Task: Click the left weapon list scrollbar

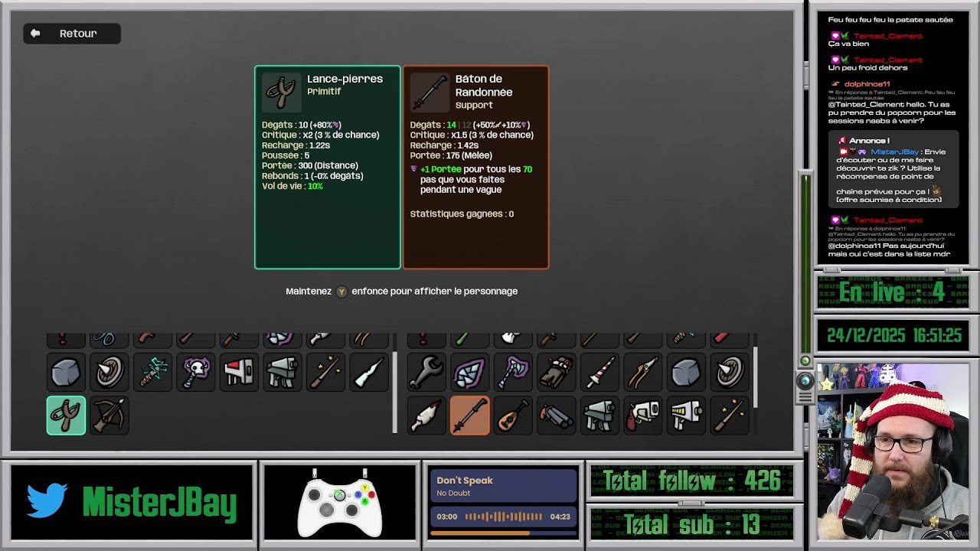Action: point(395,392)
